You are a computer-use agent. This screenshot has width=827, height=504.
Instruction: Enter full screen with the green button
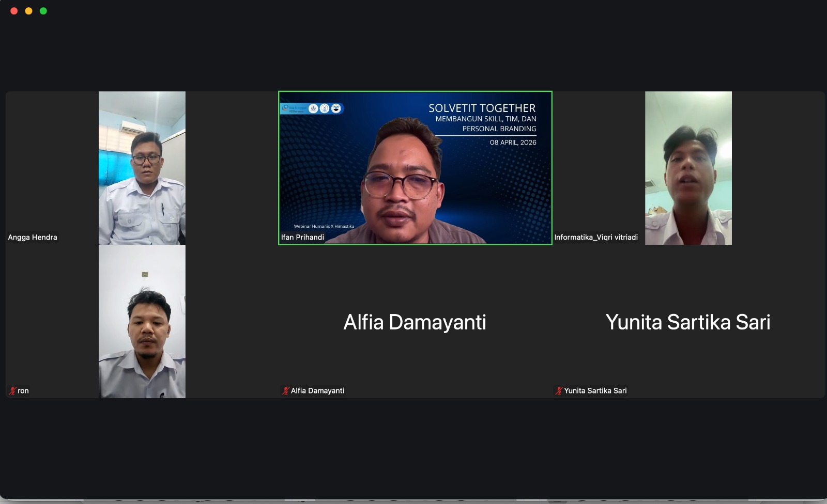[x=43, y=11]
